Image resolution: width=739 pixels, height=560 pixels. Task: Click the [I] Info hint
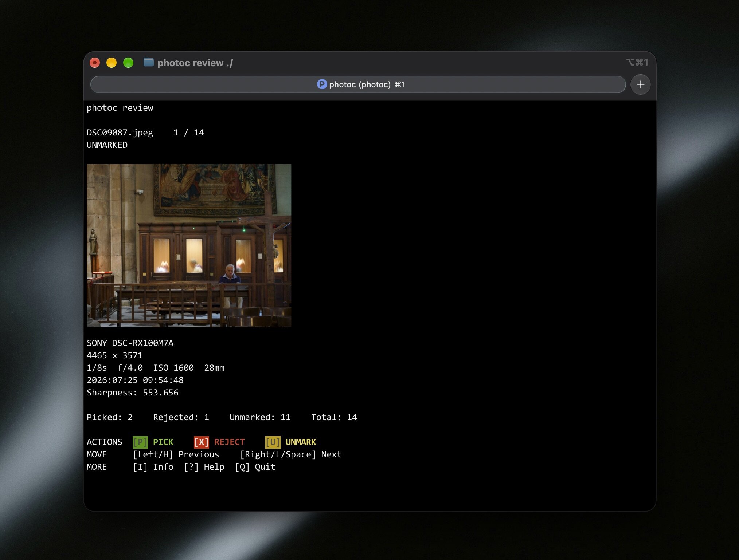[x=153, y=467]
